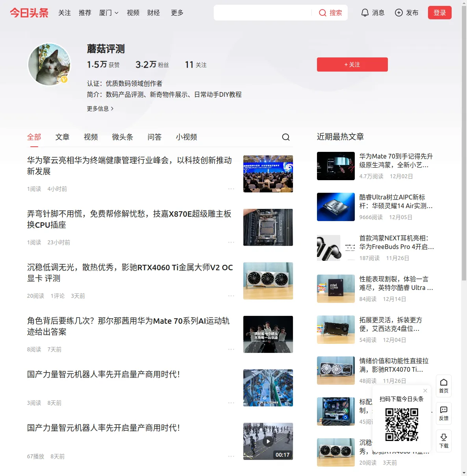The height and width of the screenshot is (476, 467).
Task: Open the 华为擎云 conference thumbnail
Action: [268, 174]
